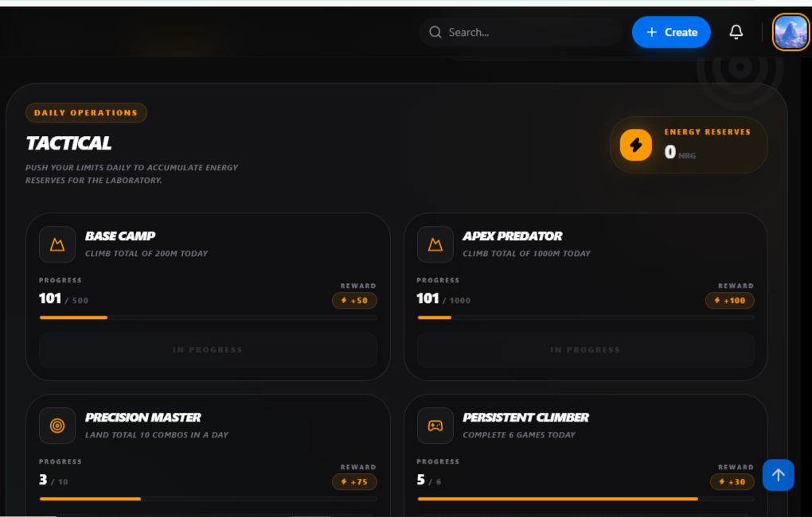
Task: Click the Precision Master target icon
Action: (x=57, y=426)
